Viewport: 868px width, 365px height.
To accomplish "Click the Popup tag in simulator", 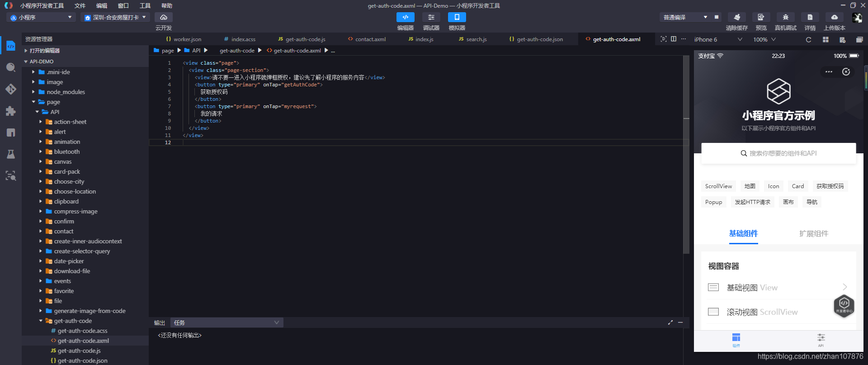I will click(x=713, y=202).
